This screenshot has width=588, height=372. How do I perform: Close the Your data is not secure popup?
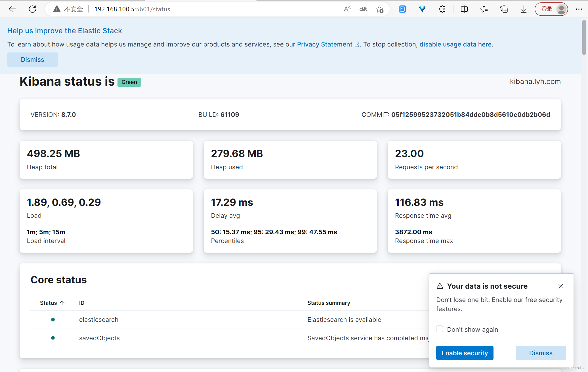coord(561,286)
